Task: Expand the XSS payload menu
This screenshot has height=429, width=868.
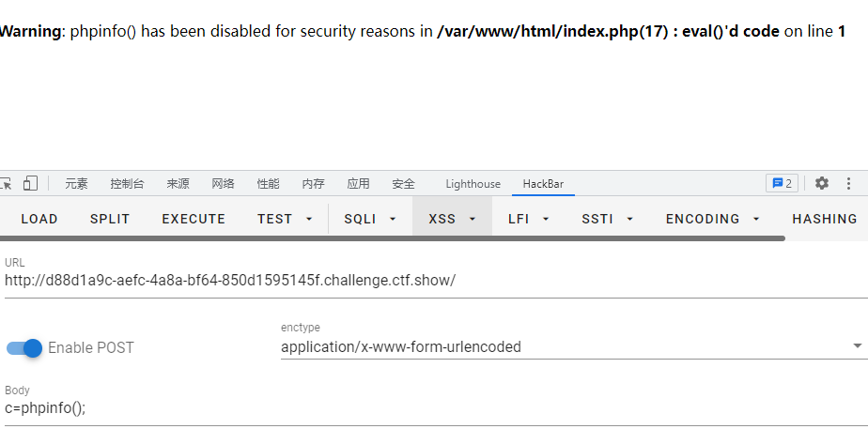Action: (x=452, y=219)
